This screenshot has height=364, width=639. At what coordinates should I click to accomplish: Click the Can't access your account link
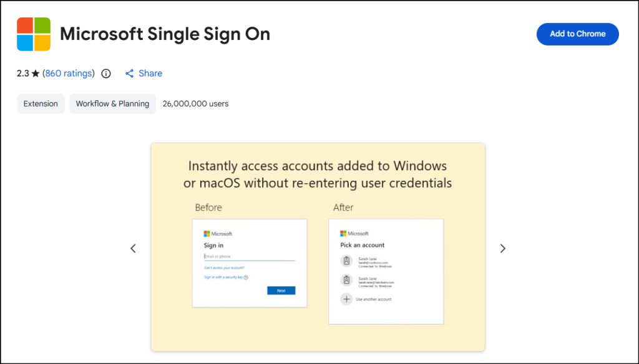point(224,267)
